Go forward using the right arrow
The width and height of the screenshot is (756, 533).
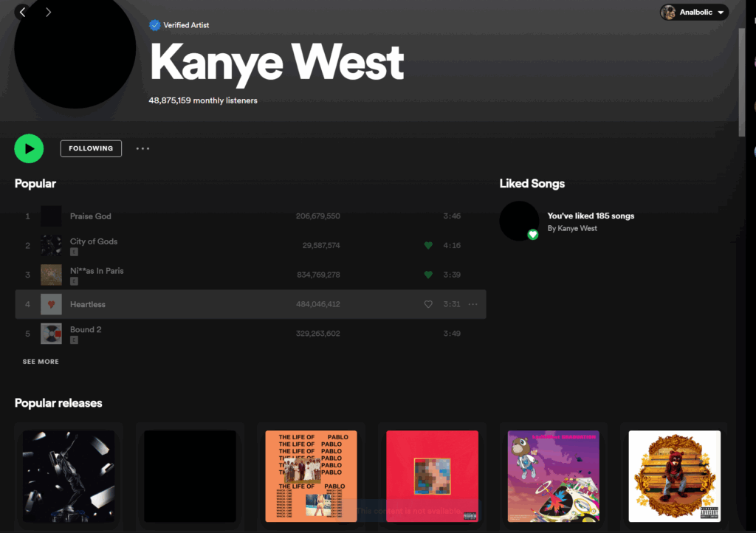48,12
